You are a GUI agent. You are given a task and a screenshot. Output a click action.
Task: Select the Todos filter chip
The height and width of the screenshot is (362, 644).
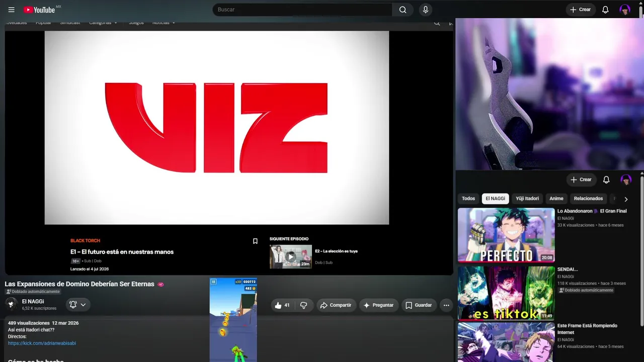point(468,199)
